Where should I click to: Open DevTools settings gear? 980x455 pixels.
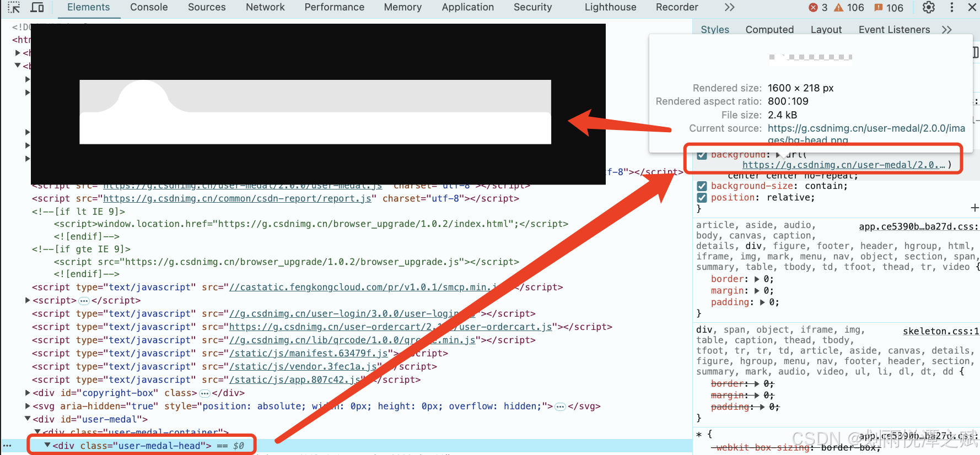(x=929, y=7)
